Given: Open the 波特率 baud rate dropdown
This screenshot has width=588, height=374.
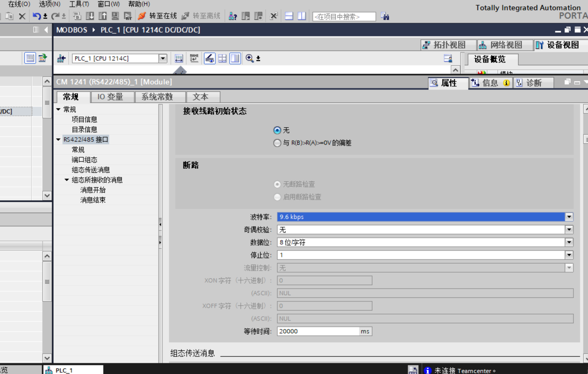Looking at the screenshot, I should (x=569, y=217).
